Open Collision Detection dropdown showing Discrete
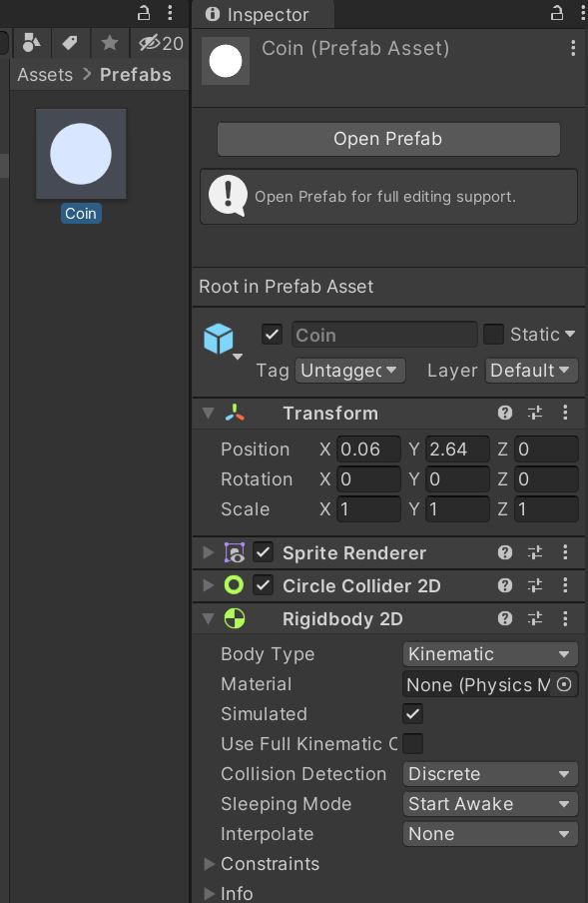 tap(490, 774)
